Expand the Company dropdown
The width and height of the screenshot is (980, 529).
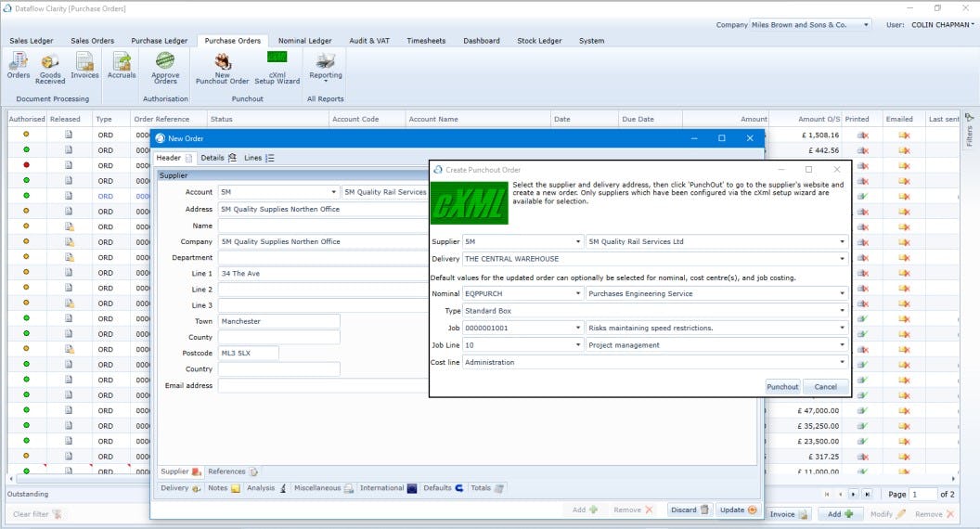tap(866, 25)
